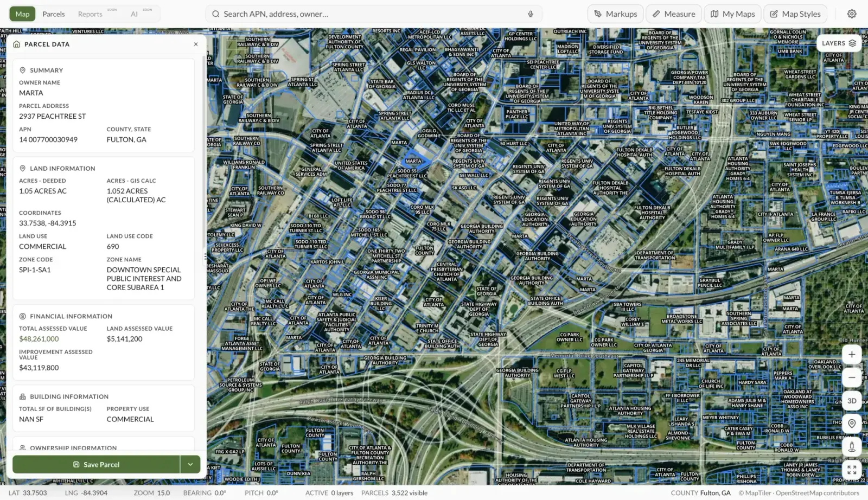Switch to the Parcels tab
The height and width of the screenshot is (500, 868).
pos(54,14)
